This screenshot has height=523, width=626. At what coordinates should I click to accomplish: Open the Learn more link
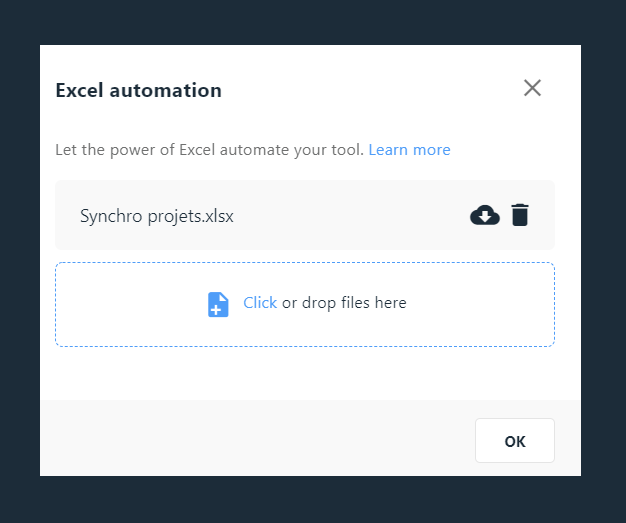point(409,150)
